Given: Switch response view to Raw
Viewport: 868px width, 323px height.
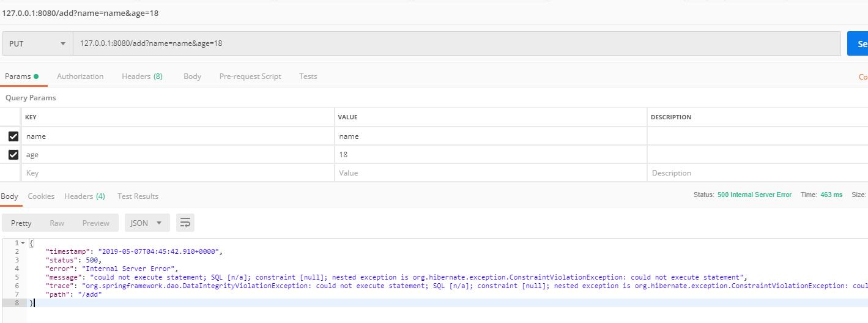Looking at the screenshot, I should pos(57,223).
